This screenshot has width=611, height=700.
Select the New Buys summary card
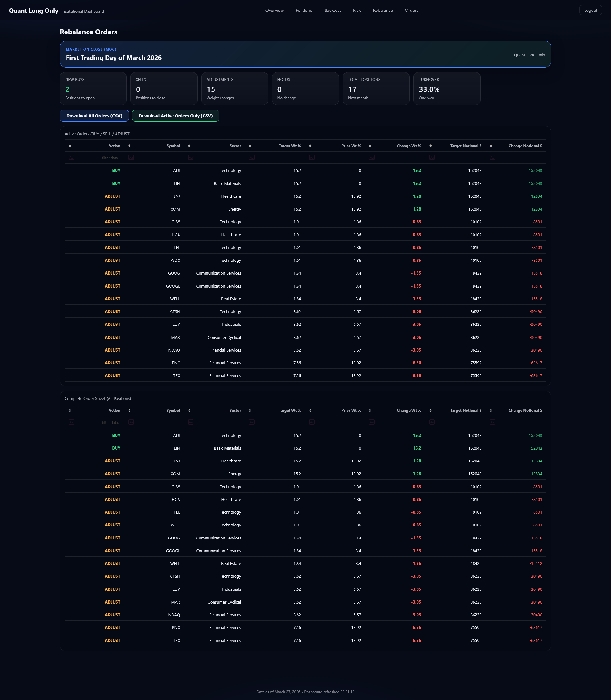pos(93,88)
